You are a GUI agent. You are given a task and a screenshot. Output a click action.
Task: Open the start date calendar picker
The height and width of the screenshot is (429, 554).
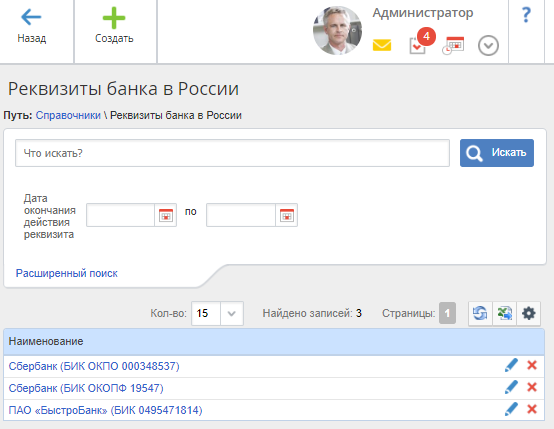tap(166, 215)
